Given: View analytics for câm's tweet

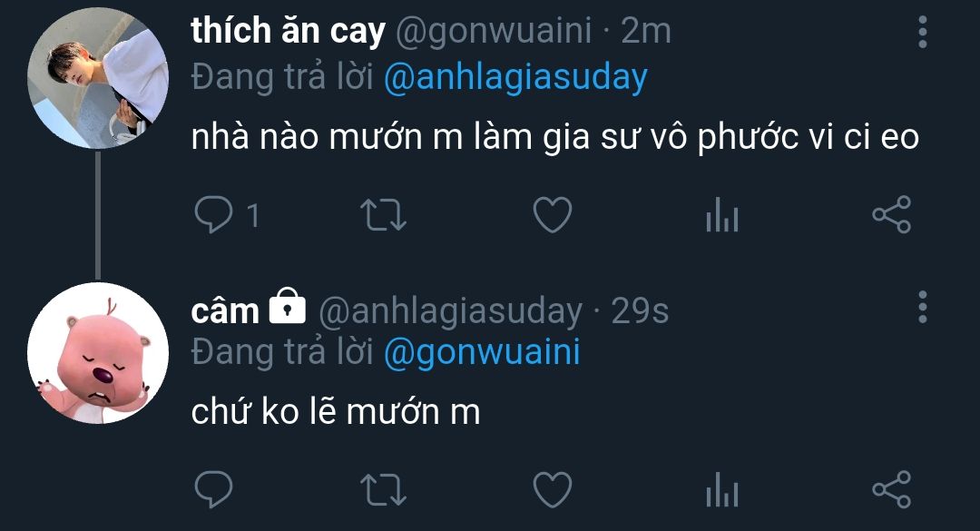Looking at the screenshot, I should pos(722,491).
